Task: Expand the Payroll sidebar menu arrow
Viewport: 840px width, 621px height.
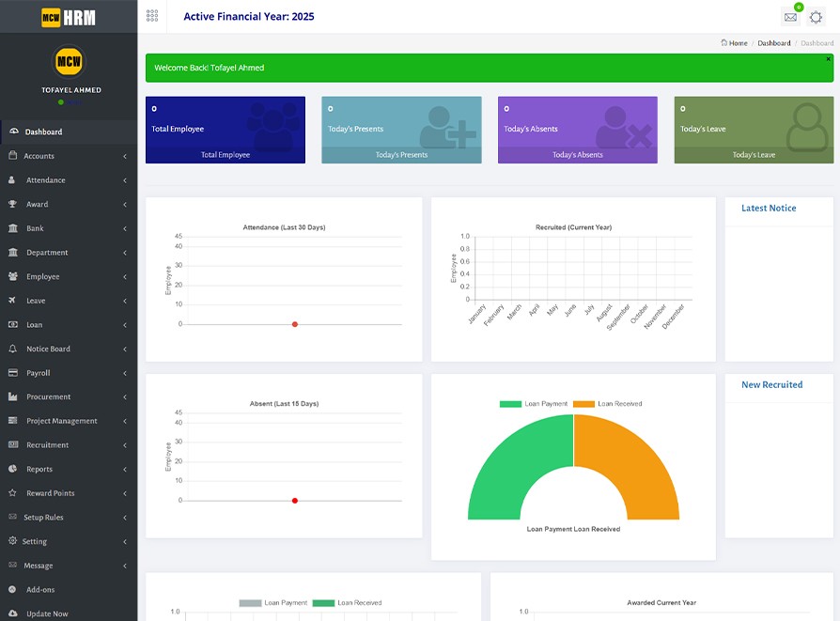Action: [125, 373]
